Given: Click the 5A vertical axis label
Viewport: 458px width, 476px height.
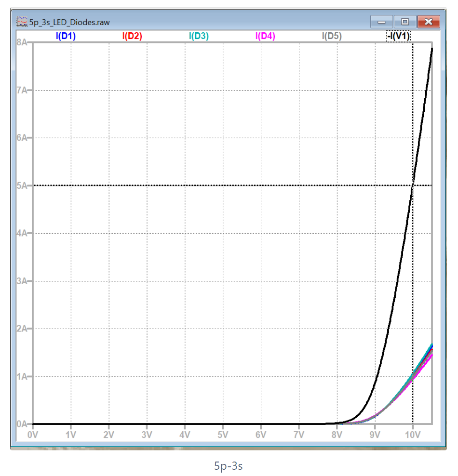Looking at the screenshot, I should click(22, 185).
